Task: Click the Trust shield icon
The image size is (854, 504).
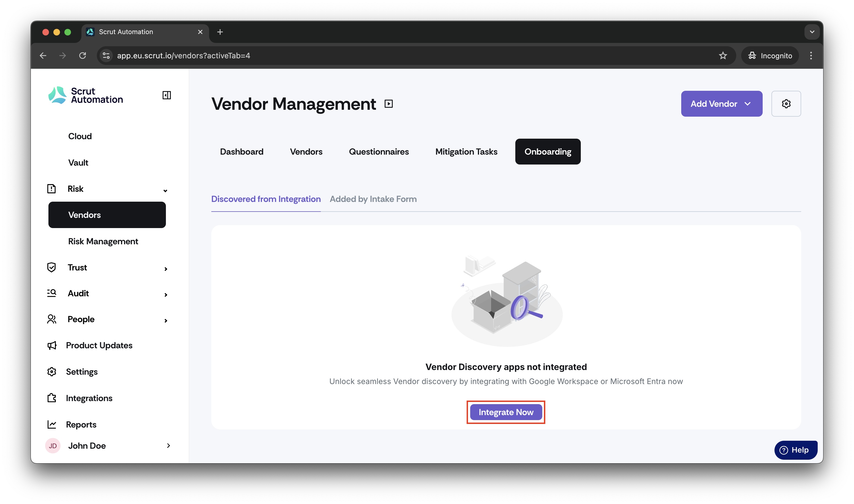Action: tap(51, 267)
